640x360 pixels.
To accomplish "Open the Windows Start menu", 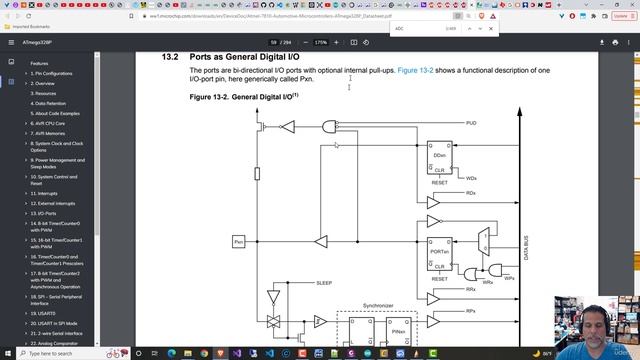I will click(8, 353).
